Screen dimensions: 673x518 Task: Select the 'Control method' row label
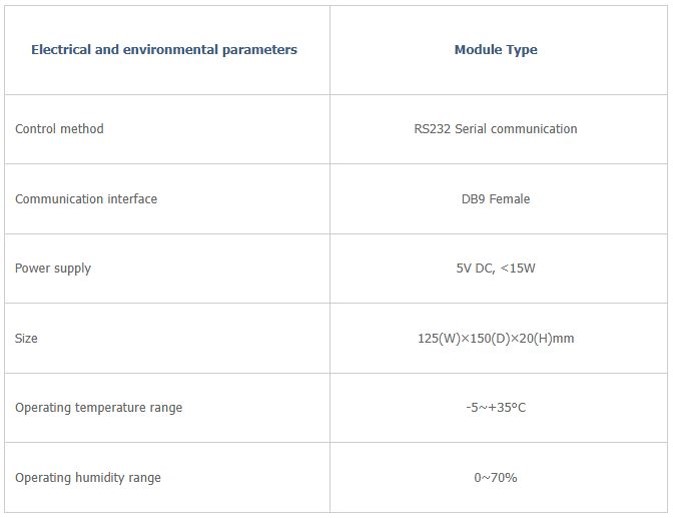pyautogui.click(x=59, y=129)
